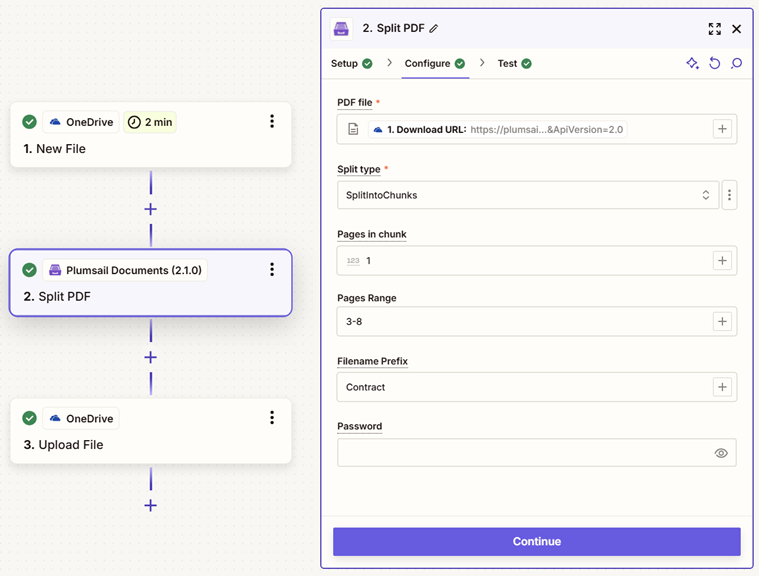Open the three-dot options beside Split type
760x576 pixels.
click(x=729, y=195)
